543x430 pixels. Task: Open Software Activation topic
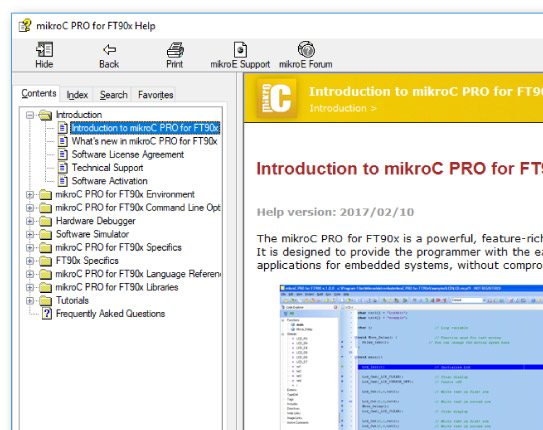[x=109, y=181]
